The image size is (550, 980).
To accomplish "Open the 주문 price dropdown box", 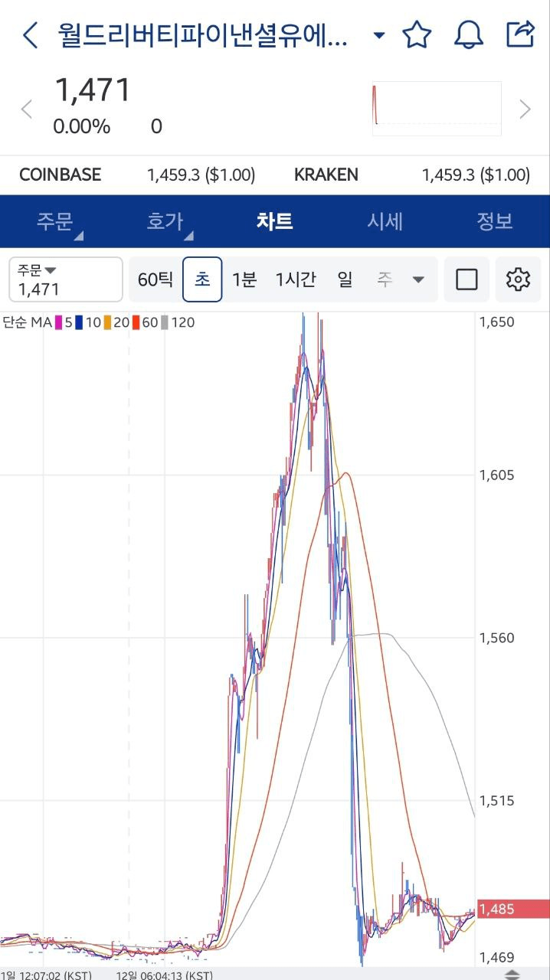I will click(65, 279).
